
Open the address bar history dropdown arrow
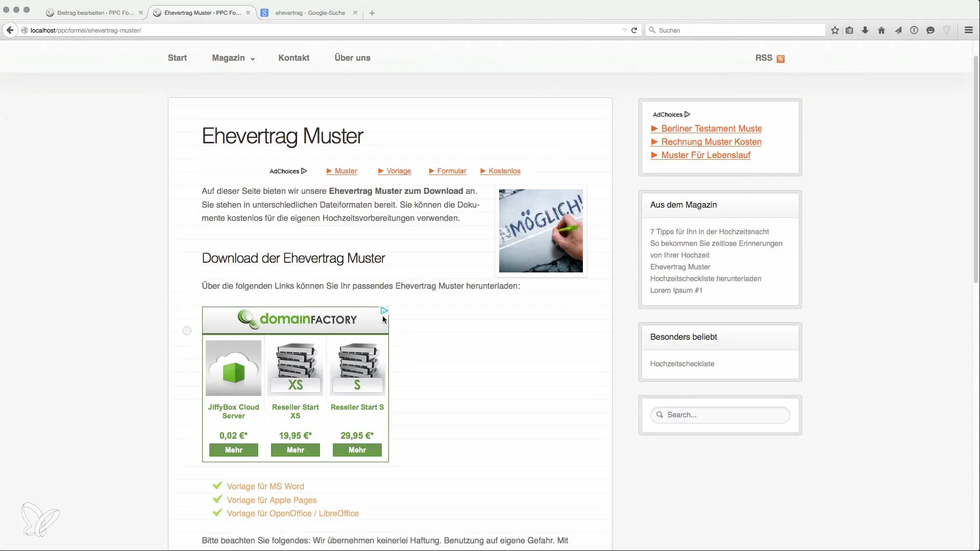pos(625,30)
